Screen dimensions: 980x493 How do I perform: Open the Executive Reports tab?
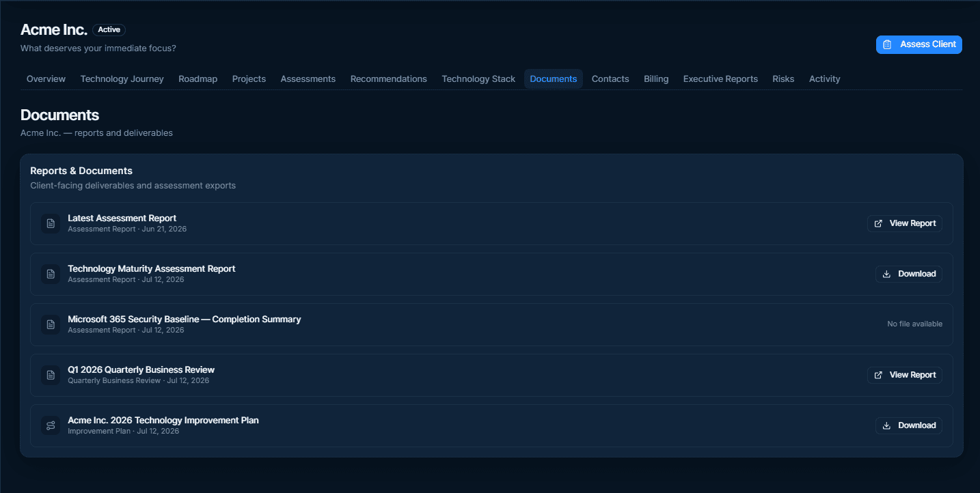tap(720, 79)
